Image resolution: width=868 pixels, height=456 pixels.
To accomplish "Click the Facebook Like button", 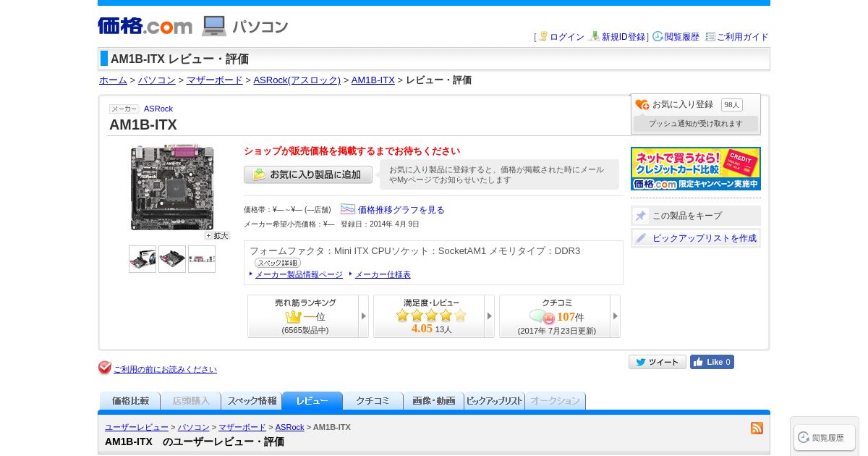I will tap(712, 362).
